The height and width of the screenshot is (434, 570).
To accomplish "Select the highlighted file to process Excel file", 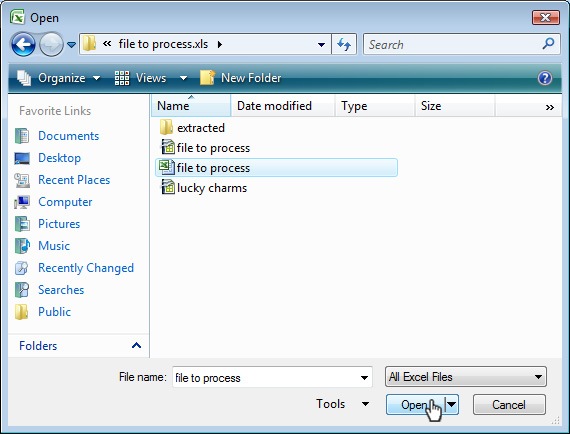I will pyautogui.click(x=276, y=168).
